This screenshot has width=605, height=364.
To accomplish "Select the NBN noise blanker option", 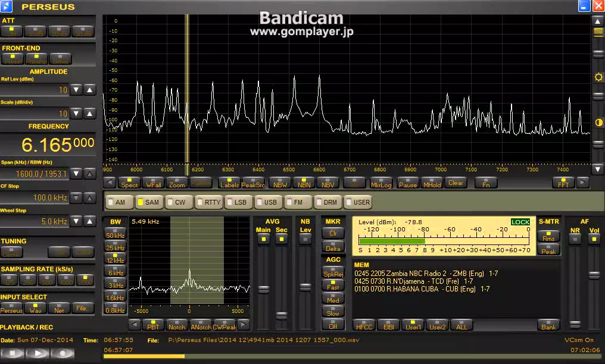I will (x=304, y=183).
